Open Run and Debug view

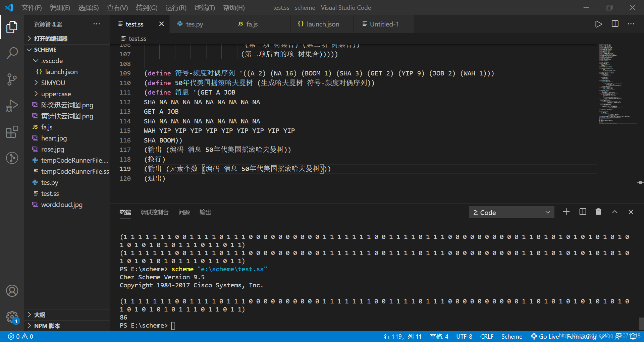12,106
